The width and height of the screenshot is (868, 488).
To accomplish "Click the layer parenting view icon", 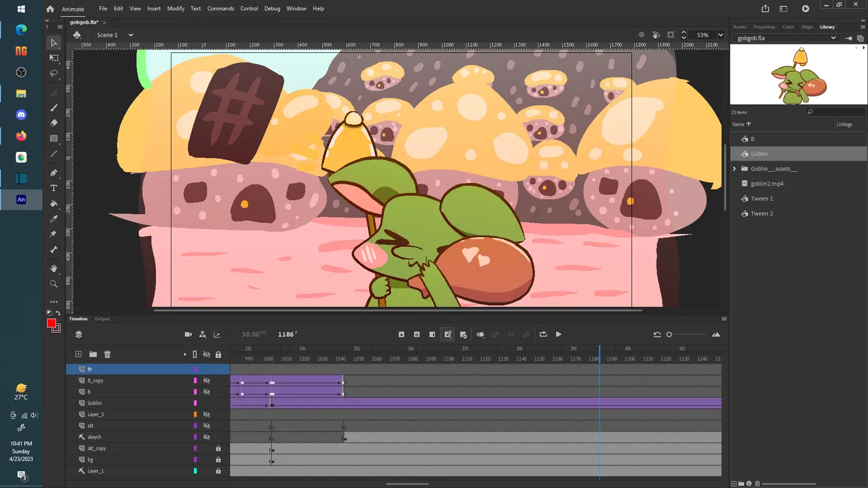I will coord(203,334).
